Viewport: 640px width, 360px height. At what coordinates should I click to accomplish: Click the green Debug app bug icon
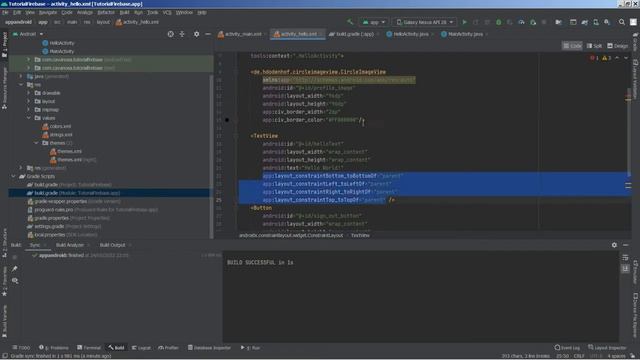tap(498, 22)
